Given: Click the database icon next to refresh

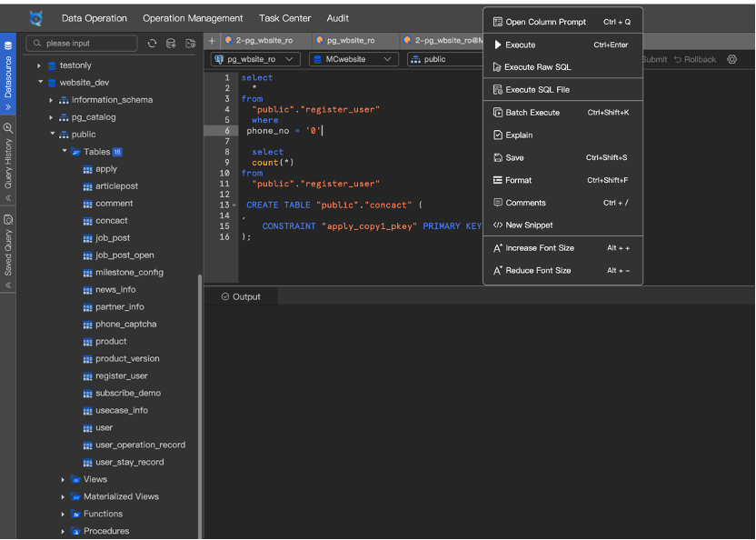Looking at the screenshot, I should pos(171,44).
